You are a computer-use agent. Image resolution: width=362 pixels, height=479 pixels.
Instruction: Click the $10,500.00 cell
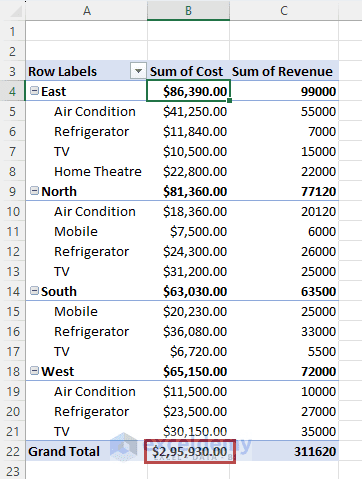(x=188, y=151)
